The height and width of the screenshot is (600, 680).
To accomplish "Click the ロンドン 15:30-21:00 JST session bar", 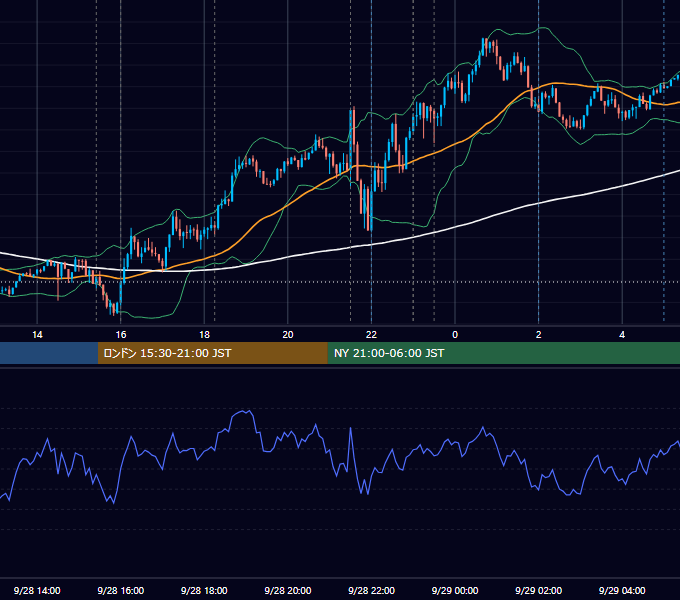I will [x=212, y=353].
